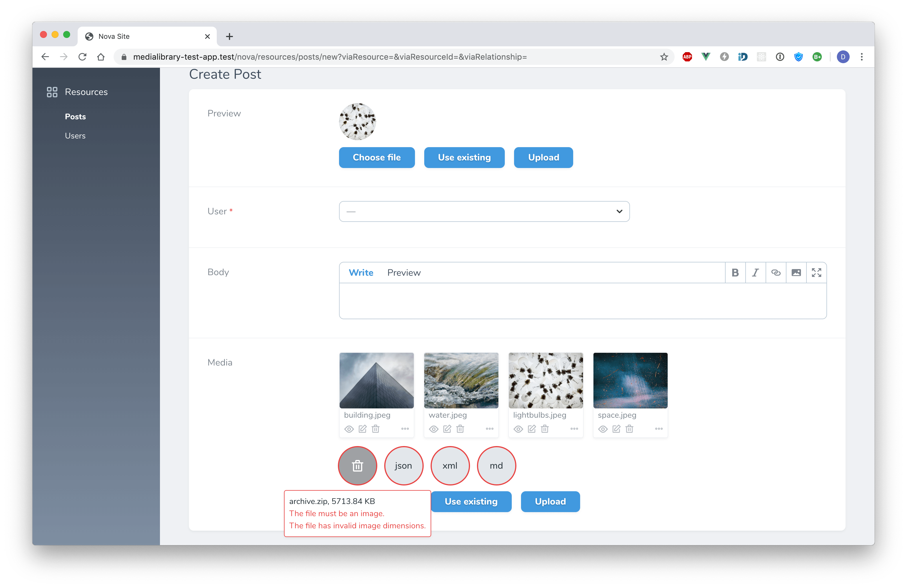Click the Use existing button for Media
This screenshot has width=907, height=588.
point(471,501)
